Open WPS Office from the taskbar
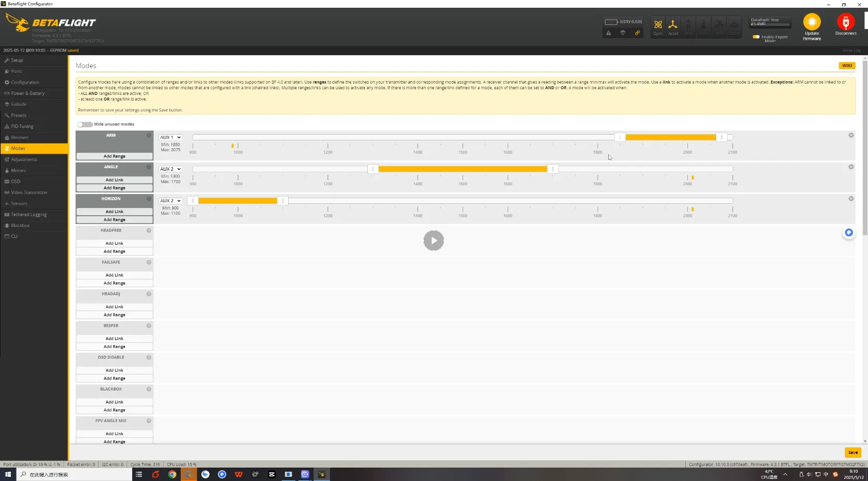This screenshot has height=481, width=868. 239,474
